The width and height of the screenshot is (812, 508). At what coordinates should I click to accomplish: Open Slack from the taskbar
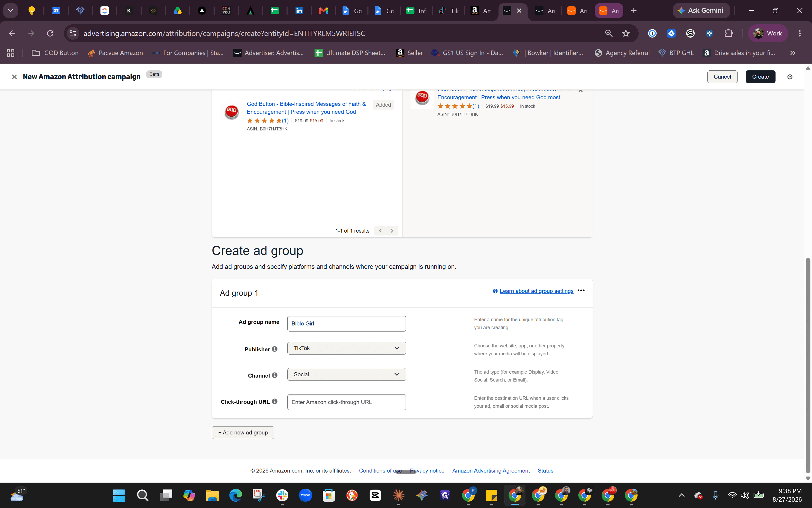pyautogui.click(x=282, y=495)
